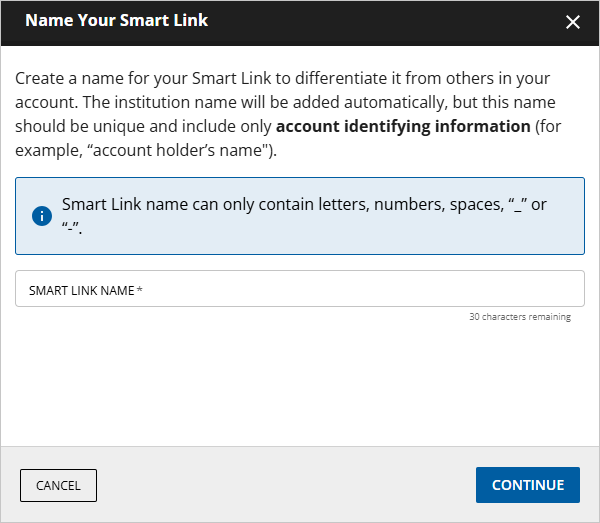Click the SMART LINK NAME field label
The image size is (600, 523).
pyautogui.click(x=81, y=290)
